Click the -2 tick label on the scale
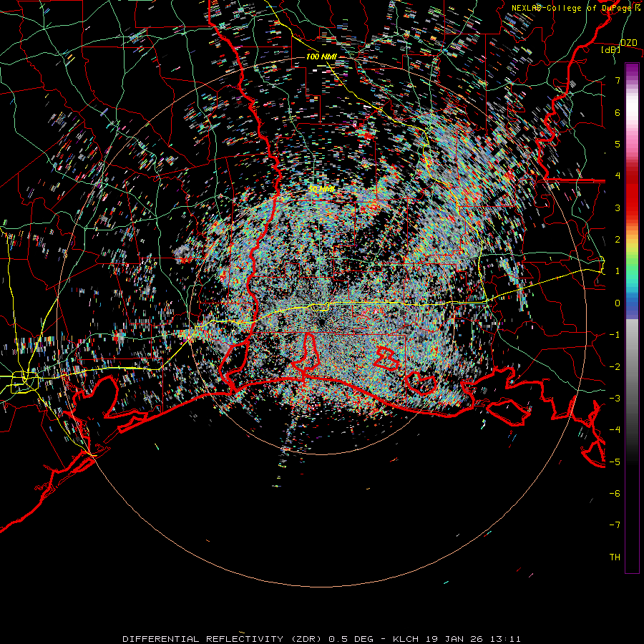The height and width of the screenshot is (644, 644). coord(615,366)
